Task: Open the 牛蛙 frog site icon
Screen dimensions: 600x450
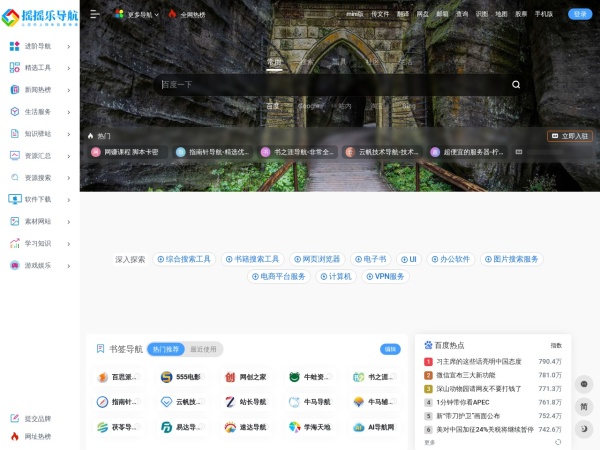Action: click(295, 377)
